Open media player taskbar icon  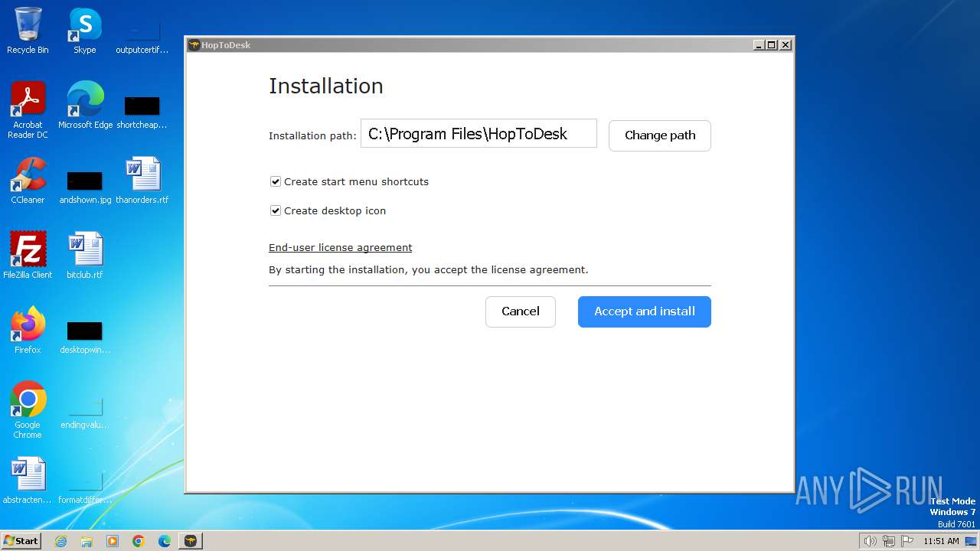pos(113,541)
